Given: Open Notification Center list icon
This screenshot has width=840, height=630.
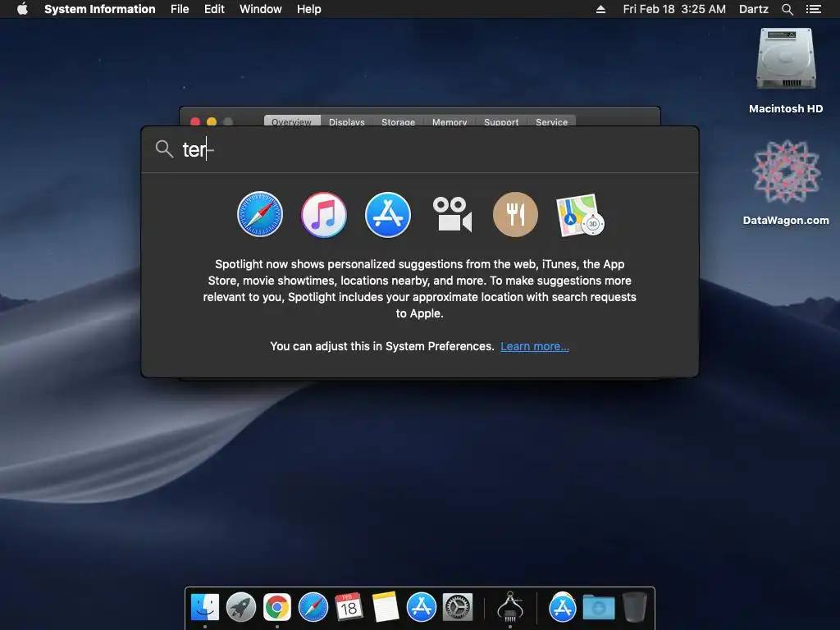Looking at the screenshot, I should point(814,9).
